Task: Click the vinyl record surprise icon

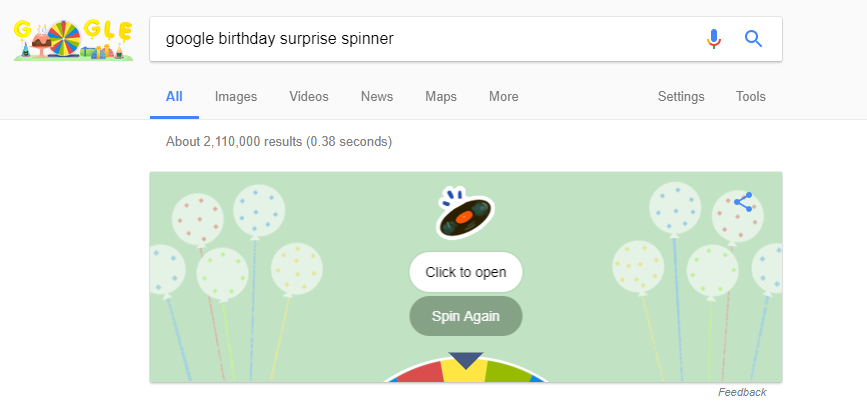Action: [x=466, y=212]
